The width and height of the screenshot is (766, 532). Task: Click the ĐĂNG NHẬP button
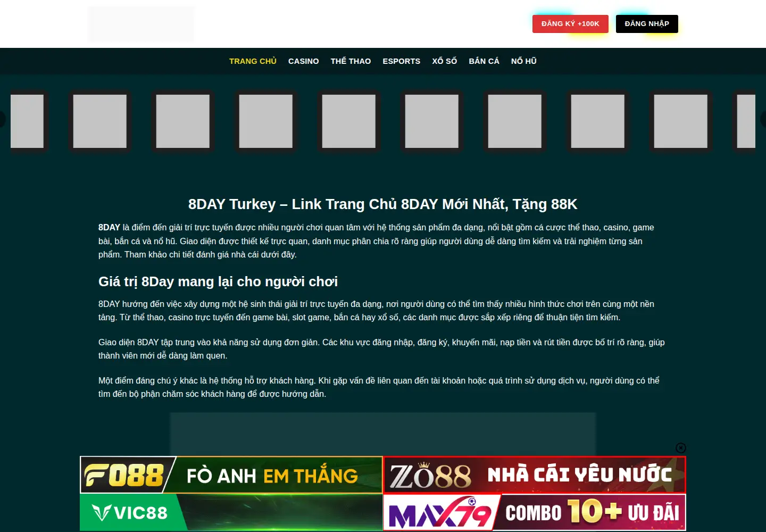(x=647, y=24)
